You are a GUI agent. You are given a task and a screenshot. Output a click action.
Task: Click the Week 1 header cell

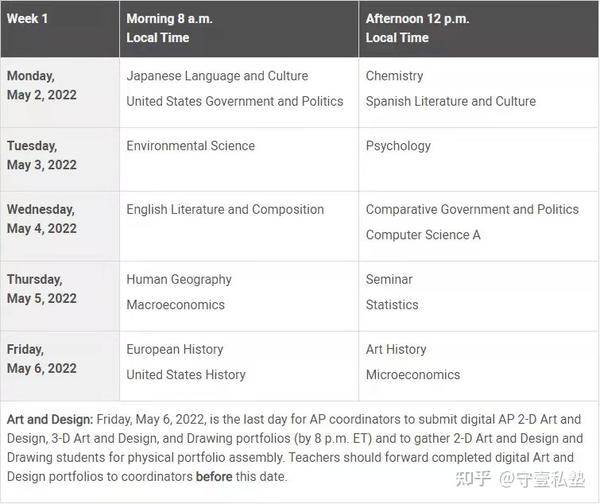26,19
